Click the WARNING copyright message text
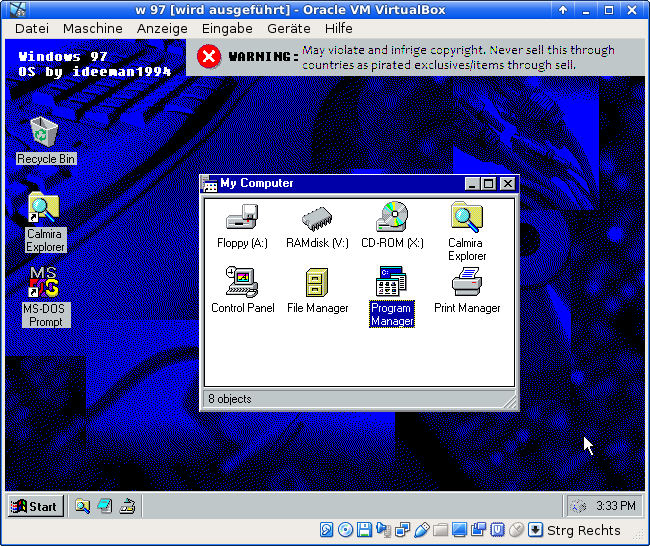The width and height of the screenshot is (650, 546). coord(458,58)
